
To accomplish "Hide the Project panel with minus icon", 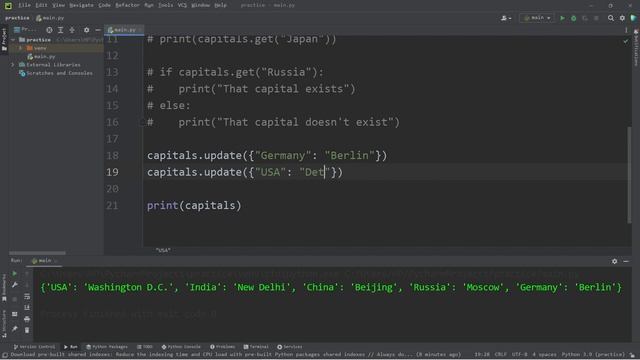I will point(98,30).
